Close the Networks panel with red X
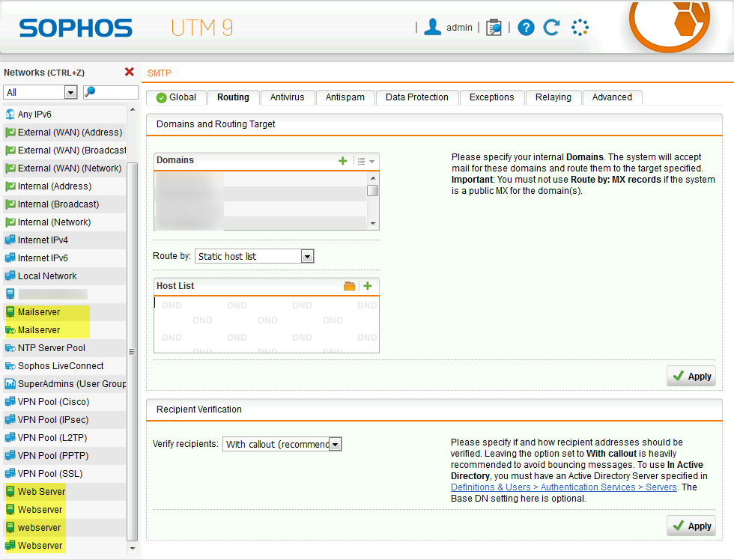This screenshot has width=734, height=560. point(129,72)
